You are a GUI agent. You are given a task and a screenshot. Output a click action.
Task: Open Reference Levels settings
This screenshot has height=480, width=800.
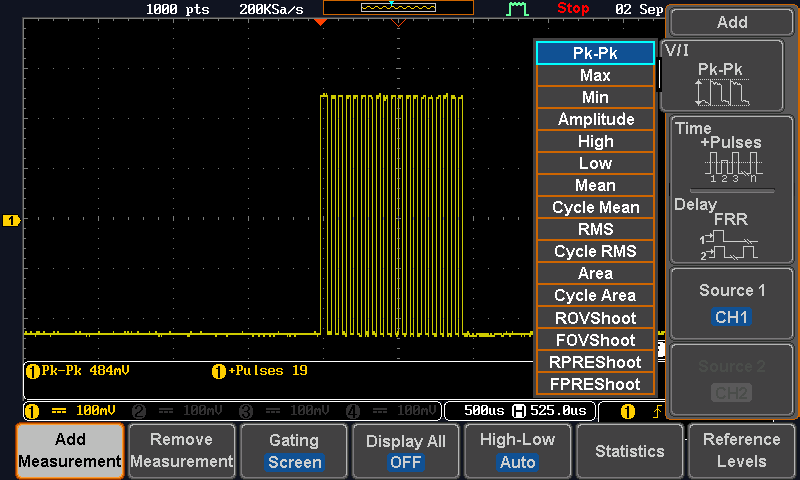click(741, 451)
